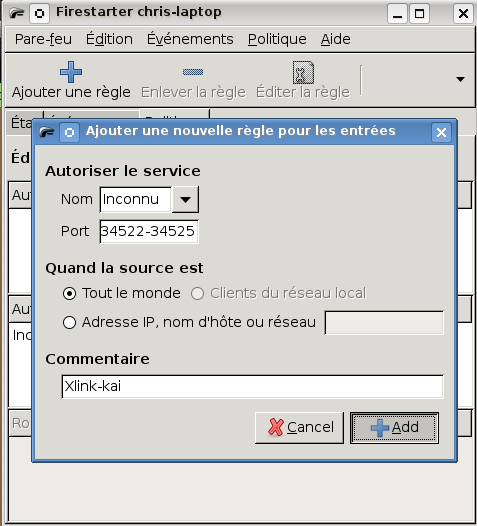Expand the toolbar overflow arrow
477x526 pixels.
pos(461,79)
